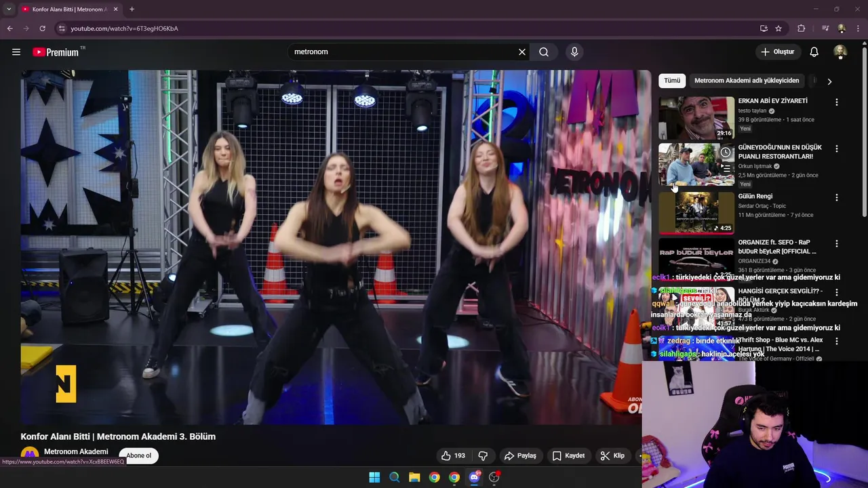Open the ERKAN ABİ EV ZİYARETİ thumbnail
Screen dimensions: 868x488
tap(696, 118)
